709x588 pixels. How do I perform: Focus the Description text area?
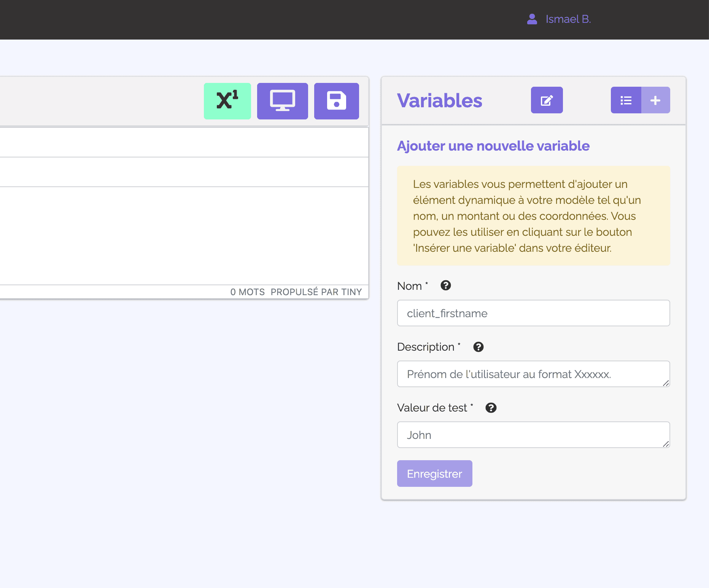pos(534,374)
